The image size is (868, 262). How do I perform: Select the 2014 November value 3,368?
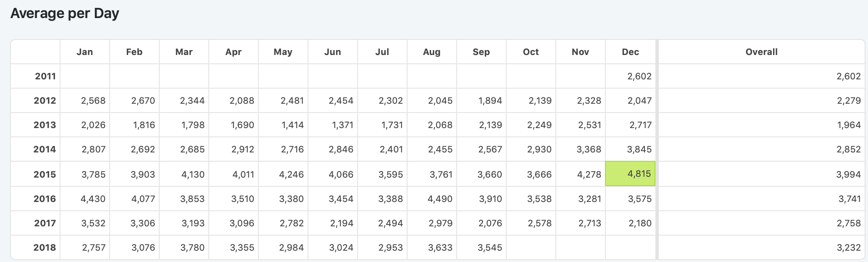(x=589, y=149)
